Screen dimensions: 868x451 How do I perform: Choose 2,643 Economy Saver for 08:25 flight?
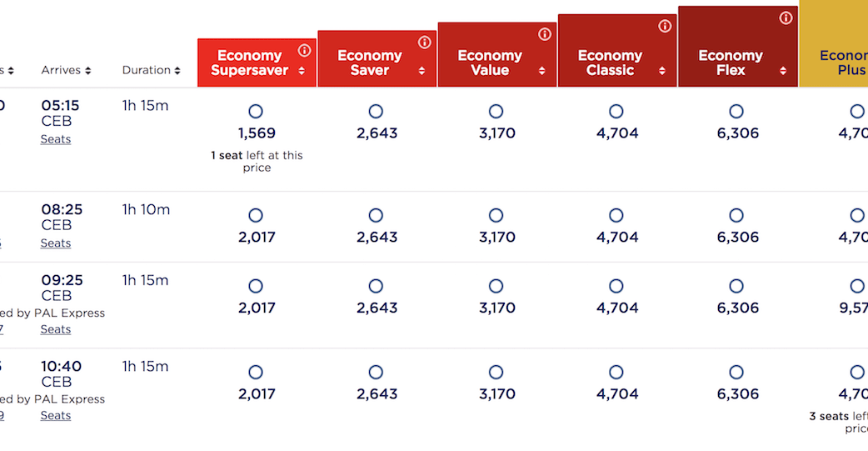coord(376,216)
